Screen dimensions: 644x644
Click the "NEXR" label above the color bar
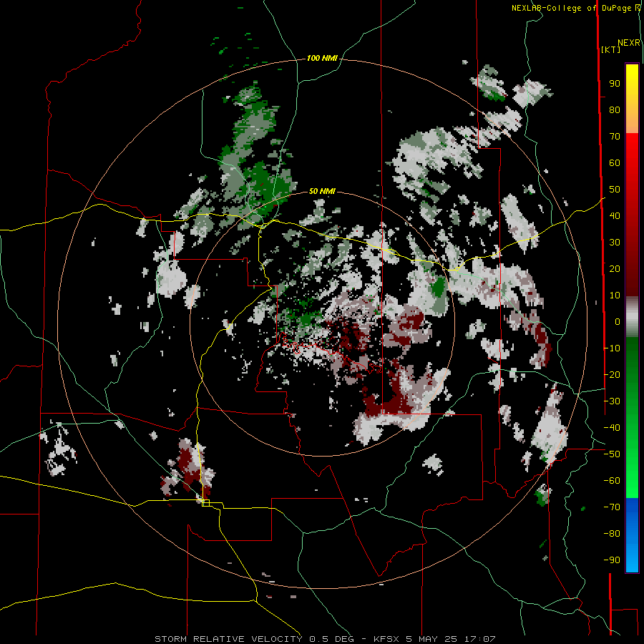(629, 43)
